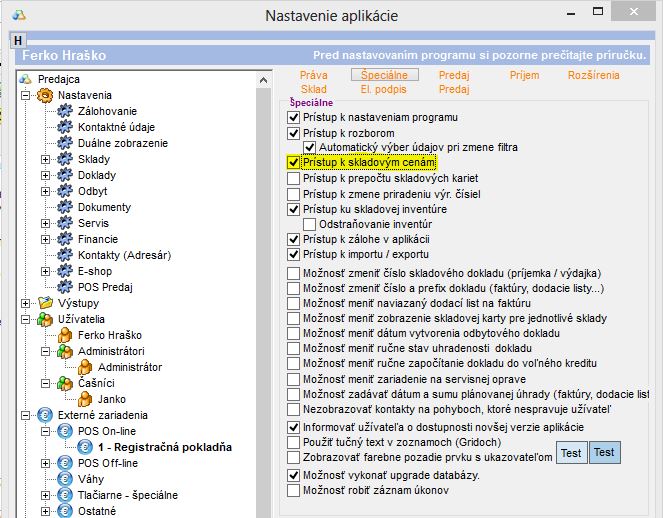The height and width of the screenshot is (518, 663).
Task: Toggle Možnosť robiť záznam úkonov checkbox
Action: tap(293, 490)
